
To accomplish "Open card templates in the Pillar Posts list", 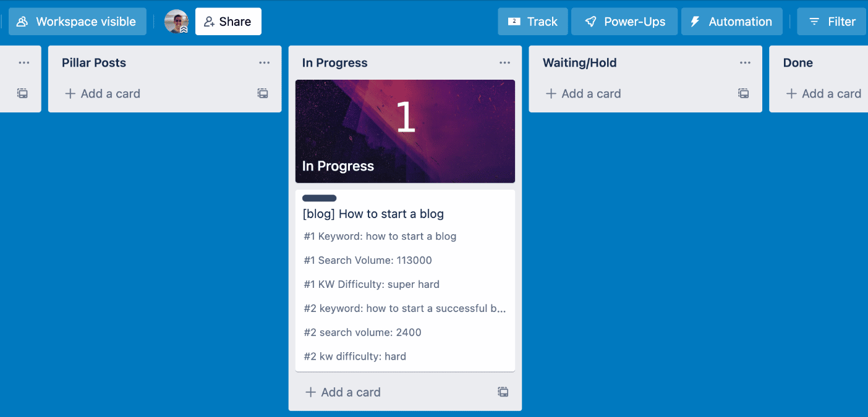I will [x=262, y=93].
